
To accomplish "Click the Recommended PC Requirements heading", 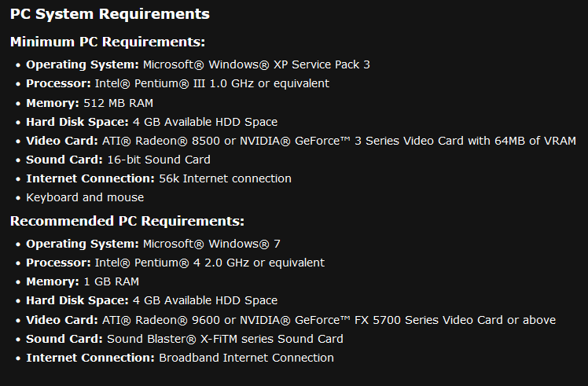I will click(x=127, y=221).
